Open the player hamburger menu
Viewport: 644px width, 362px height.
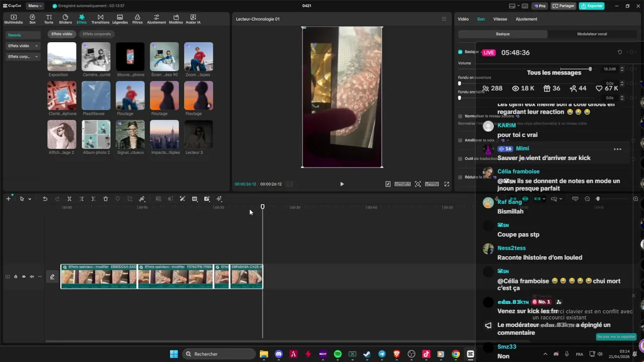pos(444,19)
